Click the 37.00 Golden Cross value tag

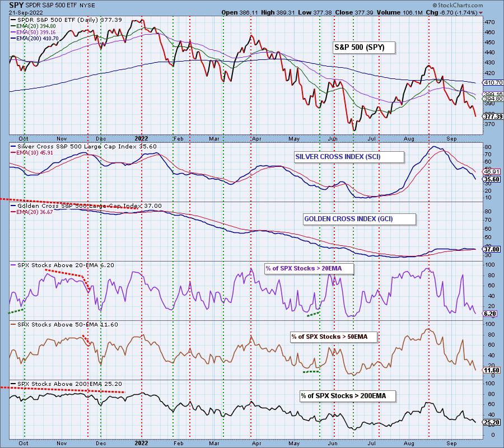tap(492, 249)
